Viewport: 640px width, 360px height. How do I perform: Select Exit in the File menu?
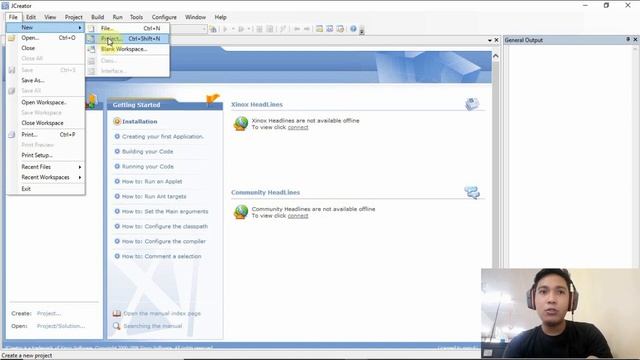(x=46, y=189)
